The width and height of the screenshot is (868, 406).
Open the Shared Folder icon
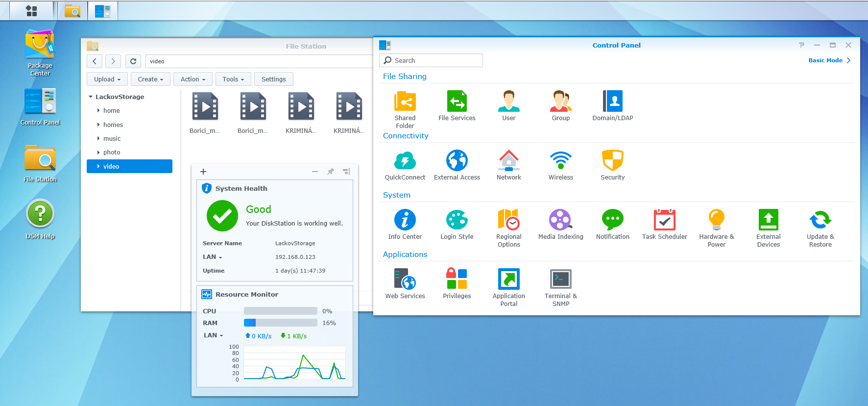[405, 102]
